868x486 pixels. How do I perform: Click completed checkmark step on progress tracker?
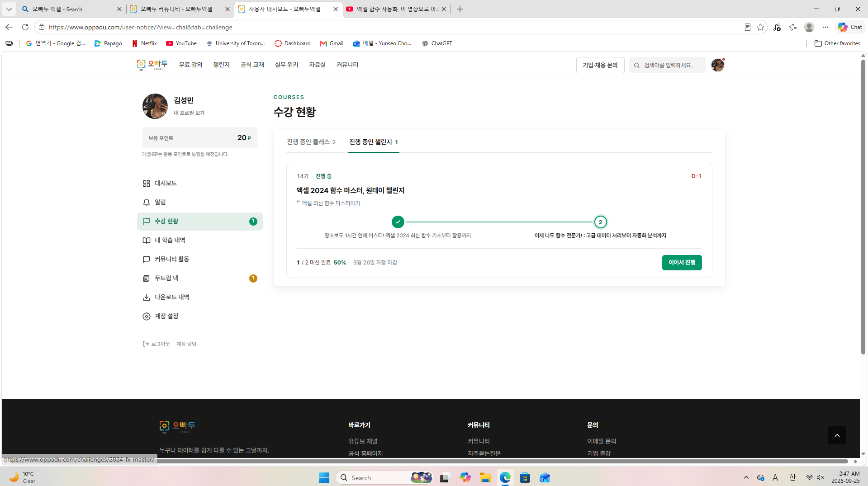tap(398, 222)
